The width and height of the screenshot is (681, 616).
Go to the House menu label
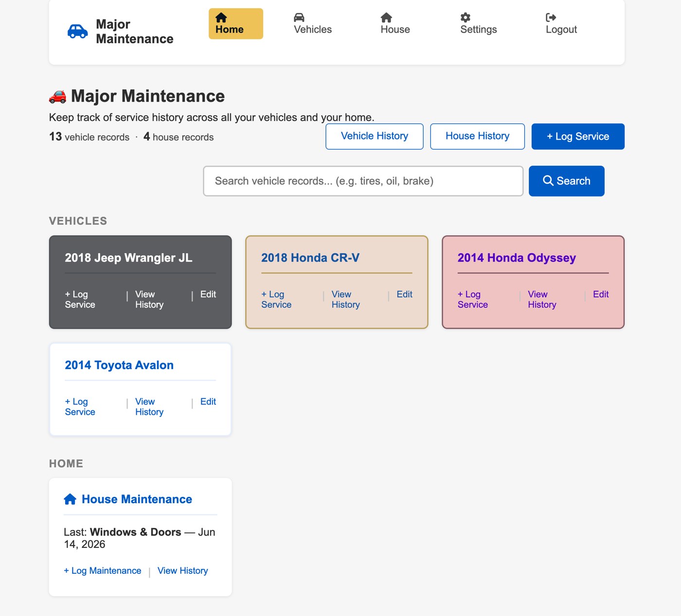[395, 29]
